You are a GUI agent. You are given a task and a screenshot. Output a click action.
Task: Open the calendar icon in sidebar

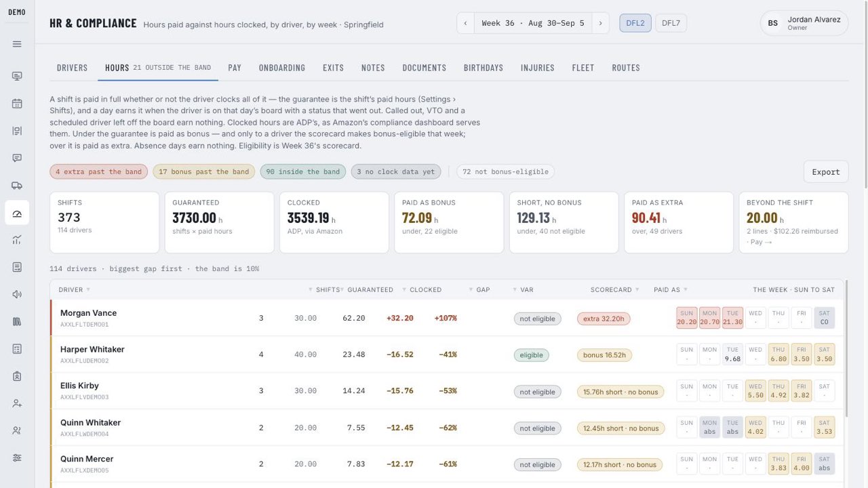point(17,104)
